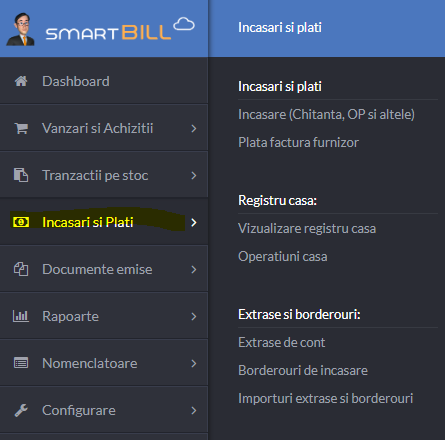Click the Documente emise copy icon
The image size is (445, 440).
pos(21,269)
